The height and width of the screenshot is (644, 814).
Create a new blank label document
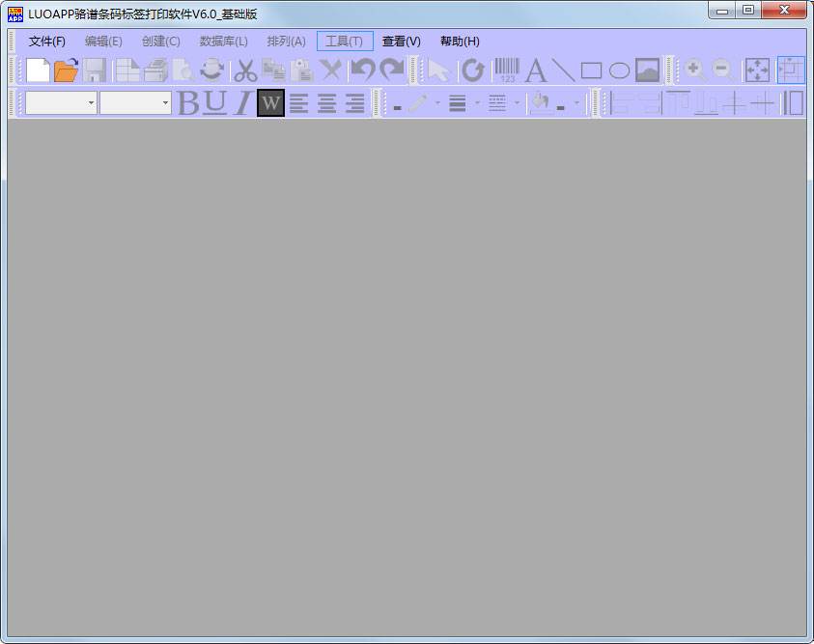click(38, 70)
